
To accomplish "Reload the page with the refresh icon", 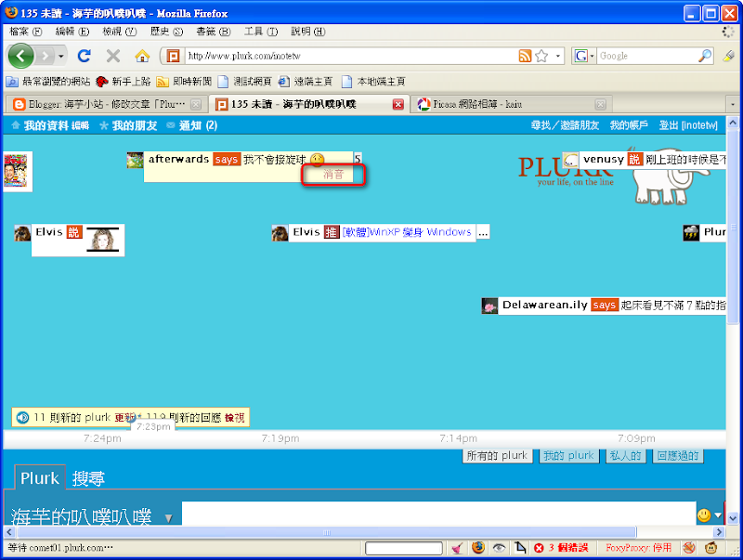I will tap(85, 56).
